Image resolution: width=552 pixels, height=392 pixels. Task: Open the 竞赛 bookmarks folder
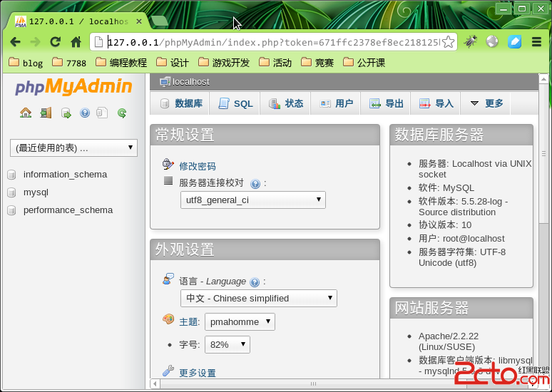(x=317, y=63)
